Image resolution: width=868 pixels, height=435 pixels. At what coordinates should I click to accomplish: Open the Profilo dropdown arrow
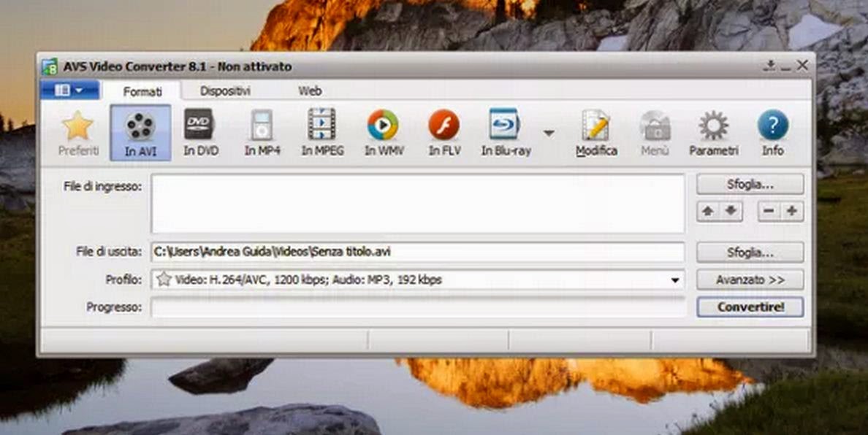(675, 280)
